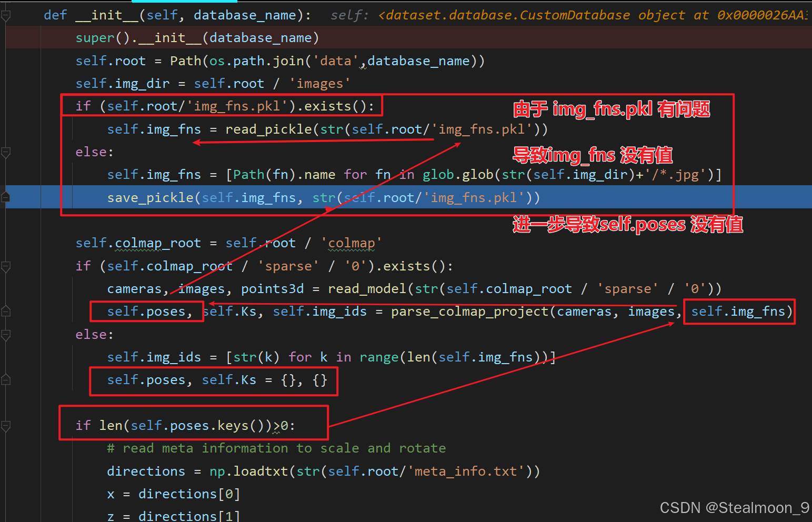Click the 'colmap' string literal

(352, 243)
